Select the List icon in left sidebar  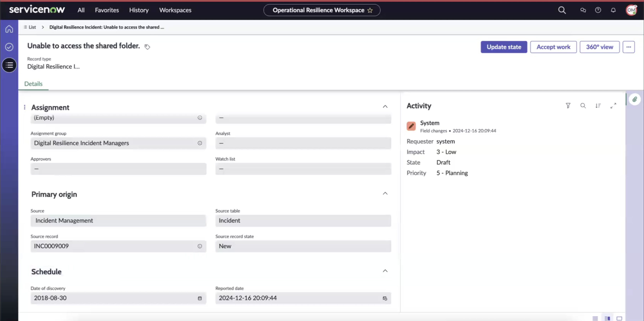9,65
